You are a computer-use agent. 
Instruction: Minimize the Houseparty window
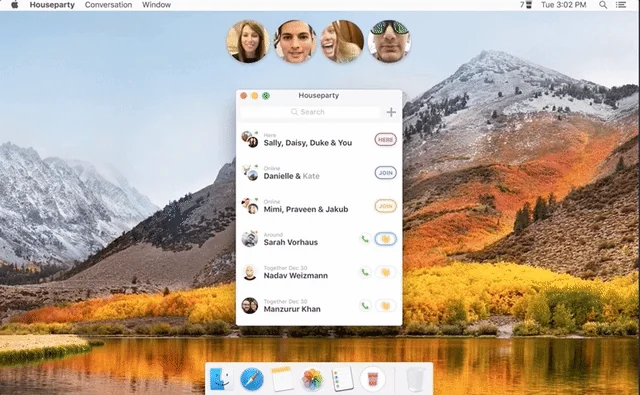pyautogui.click(x=255, y=95)
